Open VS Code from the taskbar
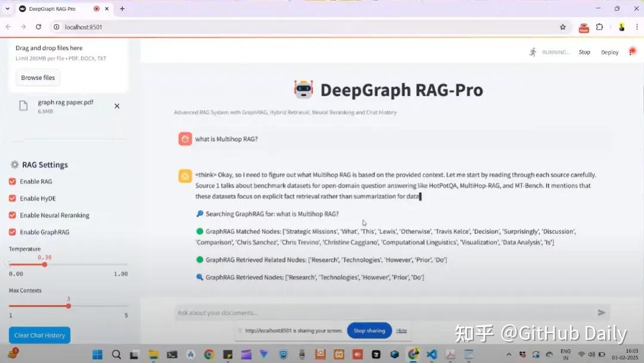Image resolution: width=644 pixels, height=363 pixels. tap(431, 354)
